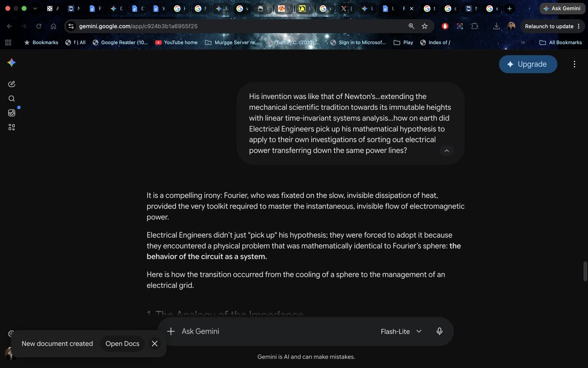Open the Flash-Lite model selector
The width and height of the screenshot is (588, 368).
tap(401, 331)
